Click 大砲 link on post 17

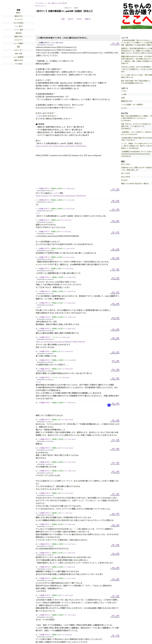[118, 361]
